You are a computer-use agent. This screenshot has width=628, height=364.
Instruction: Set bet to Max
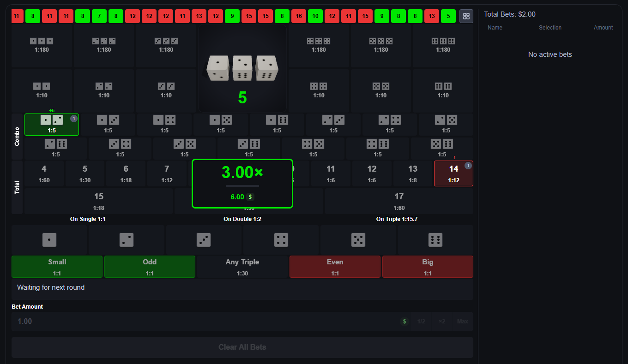click(x=462, y=322)
